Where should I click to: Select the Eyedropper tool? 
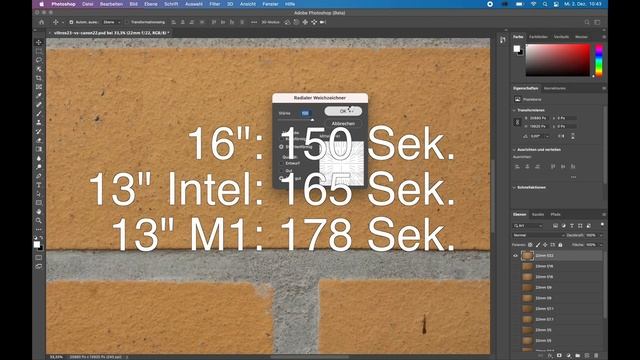(x=39, y=96)
